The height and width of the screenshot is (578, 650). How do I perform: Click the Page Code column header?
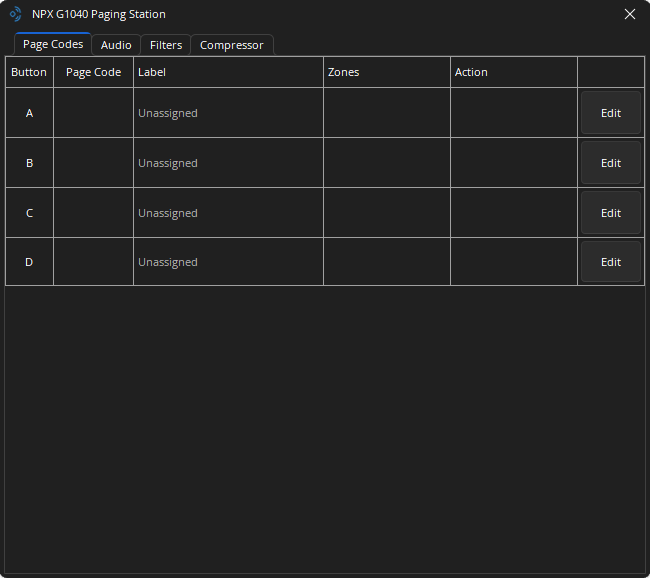[93, 72]
